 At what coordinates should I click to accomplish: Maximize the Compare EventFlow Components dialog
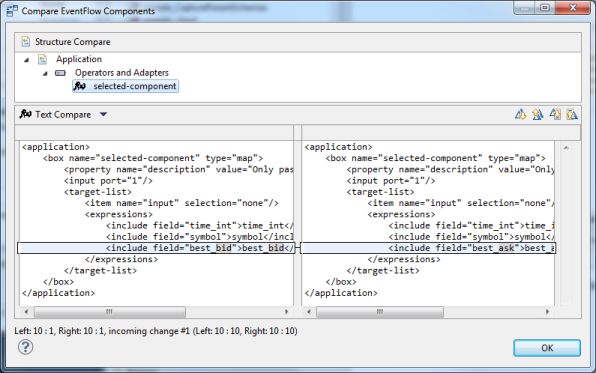[x=545, y=8]
